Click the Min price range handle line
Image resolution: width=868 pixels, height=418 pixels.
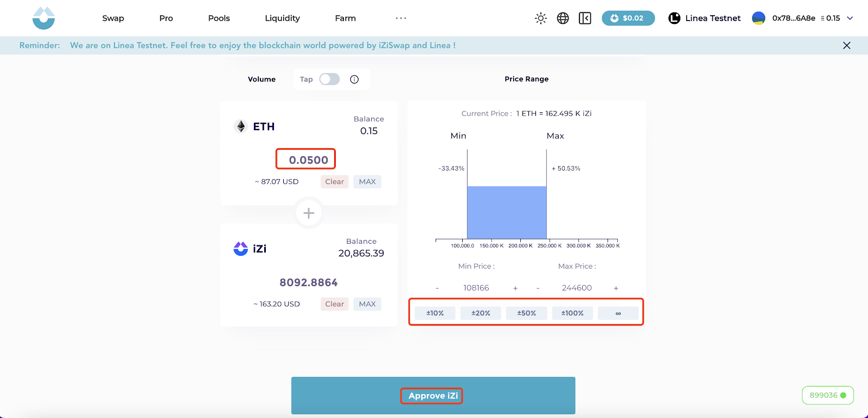[x=467, y=194]
